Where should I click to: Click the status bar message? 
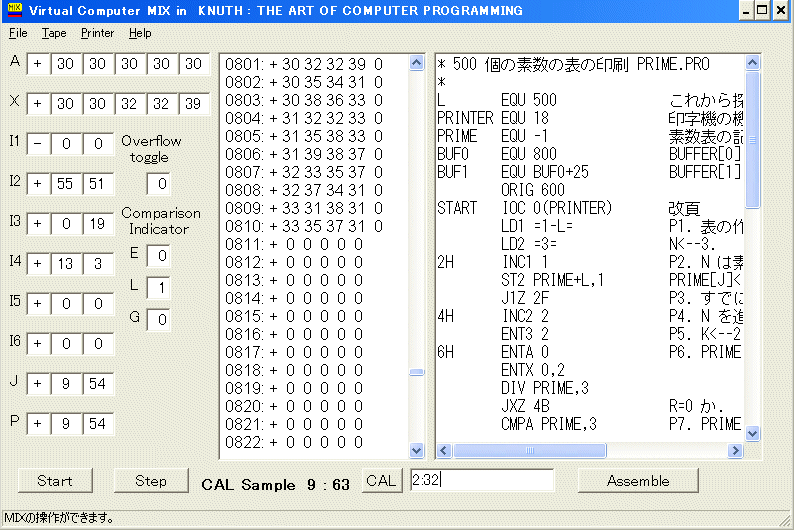pos(59,518)
